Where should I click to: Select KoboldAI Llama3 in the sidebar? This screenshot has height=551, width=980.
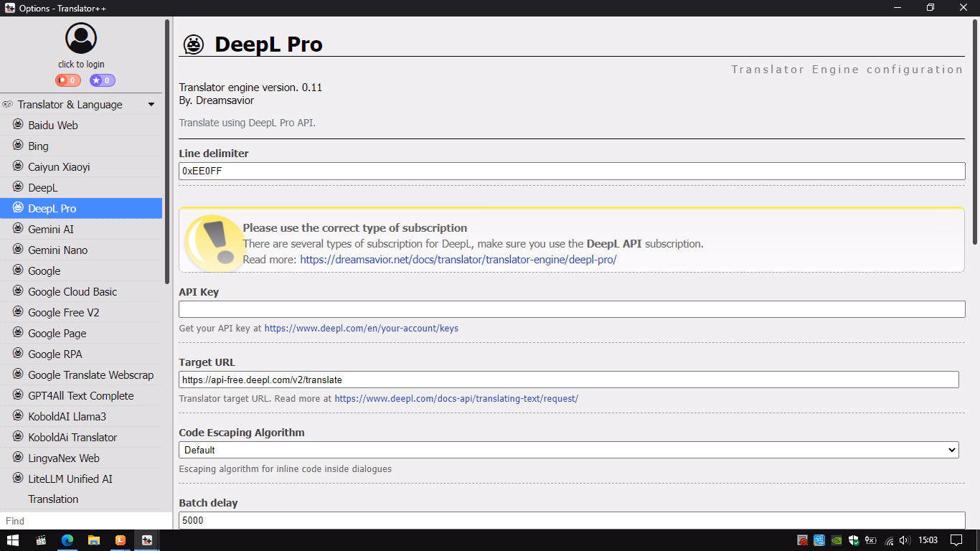67,416
